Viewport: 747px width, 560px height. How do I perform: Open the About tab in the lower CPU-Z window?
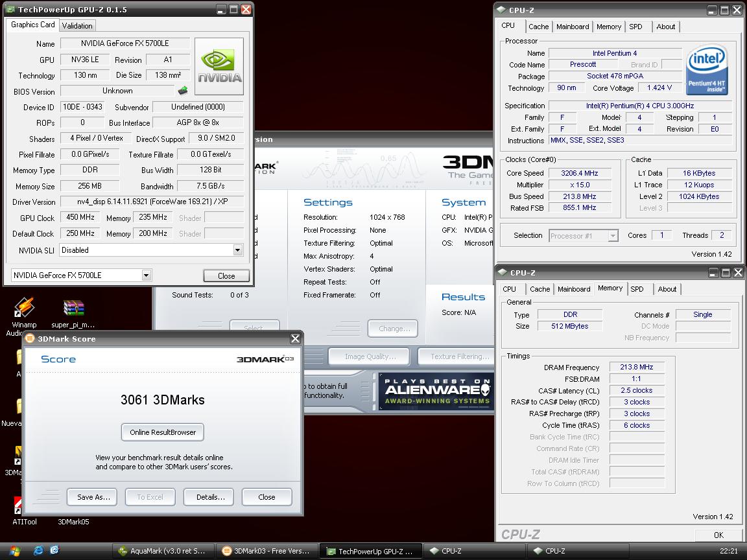(667, 289)
